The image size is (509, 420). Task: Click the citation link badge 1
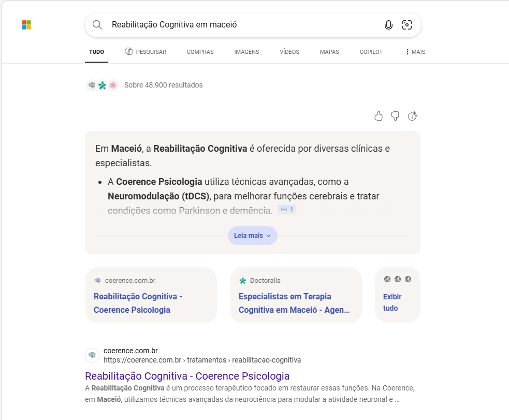[x=287, y=210]
